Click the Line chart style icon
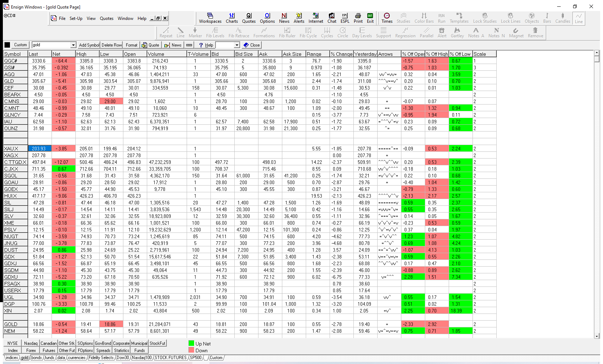 [x=579, y=18]
